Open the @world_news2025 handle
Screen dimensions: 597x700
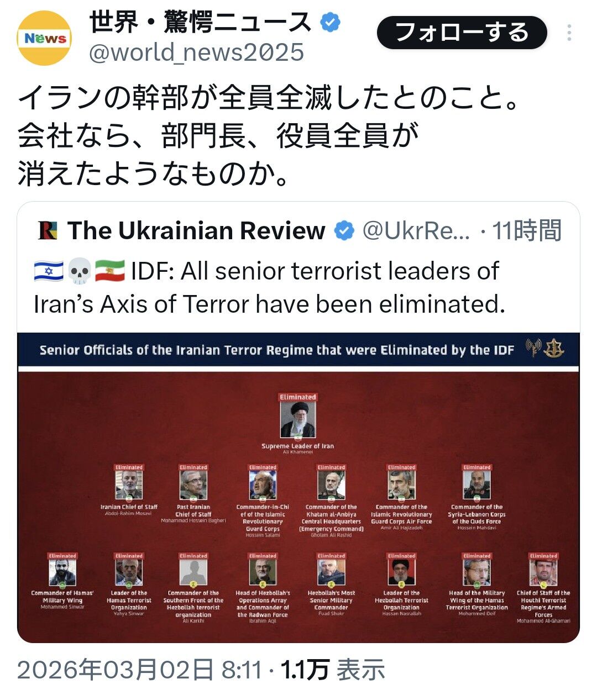[196, 52]
